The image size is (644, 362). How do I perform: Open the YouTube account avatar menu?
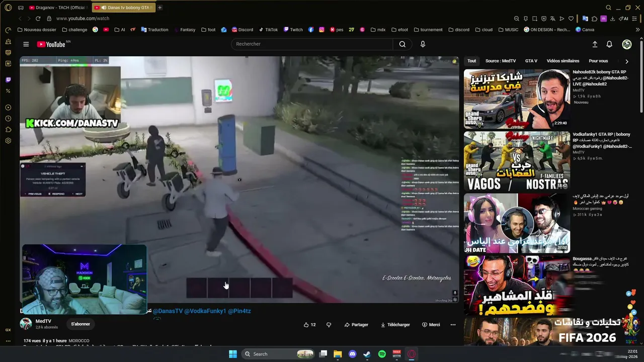click(627, 44)
